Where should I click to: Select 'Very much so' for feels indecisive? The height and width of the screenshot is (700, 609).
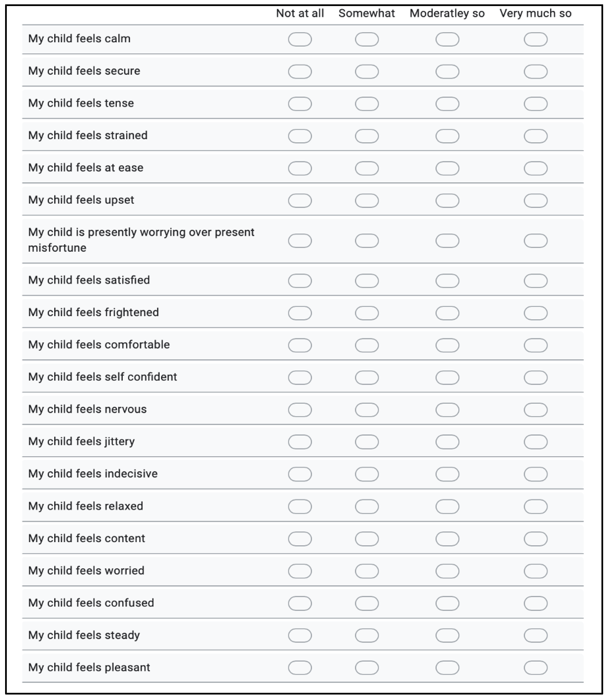[535, 474]
